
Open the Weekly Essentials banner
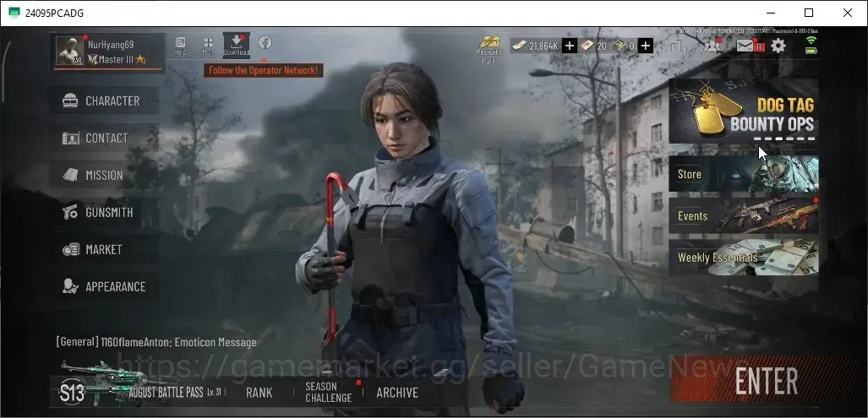744,257
